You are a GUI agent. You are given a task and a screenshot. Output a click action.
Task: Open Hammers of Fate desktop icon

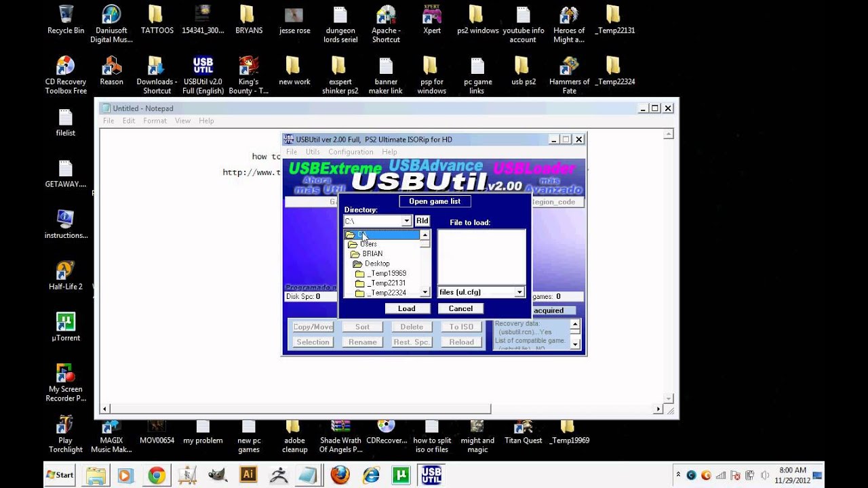coord(569,75)
